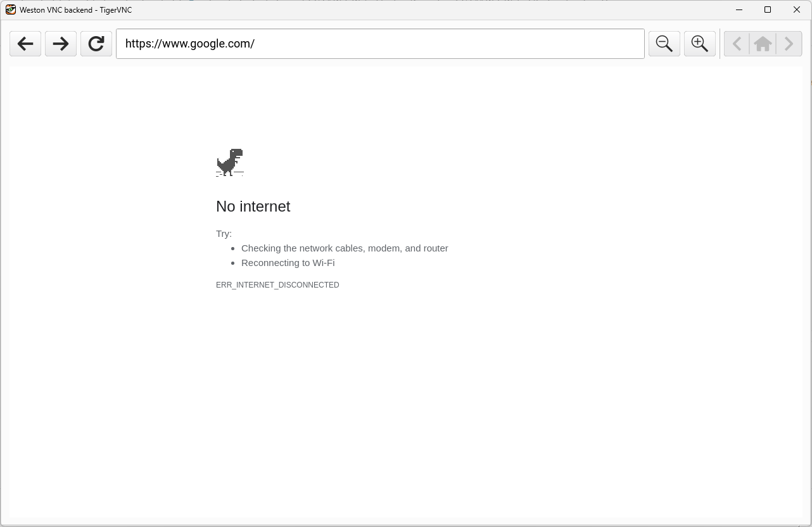Reload the page with the refresh icon
Screen dimensions: 812x527
coord(96,44)
